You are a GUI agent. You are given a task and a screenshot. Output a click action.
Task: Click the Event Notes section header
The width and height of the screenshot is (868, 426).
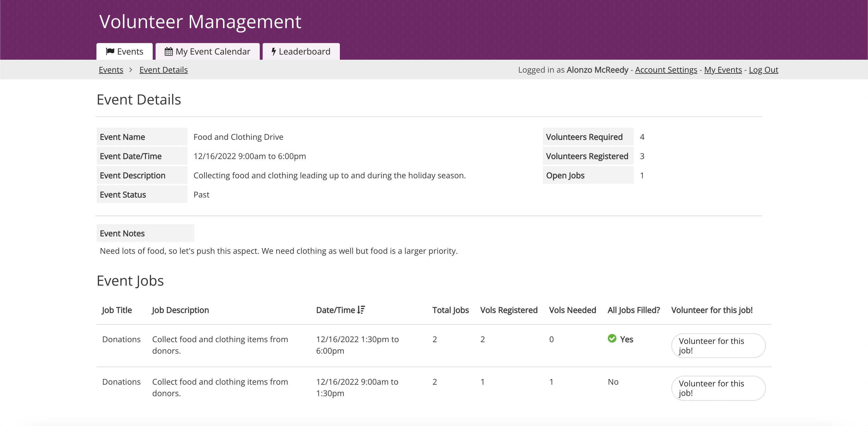point(122,233)
